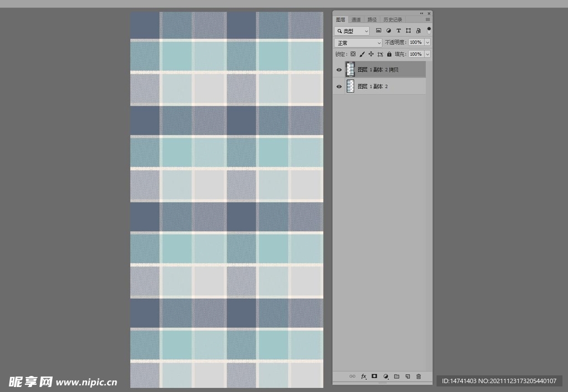Delete the layer with the trash icon
568x392 pixels.
pyautogui.click(x=419, y=376)
